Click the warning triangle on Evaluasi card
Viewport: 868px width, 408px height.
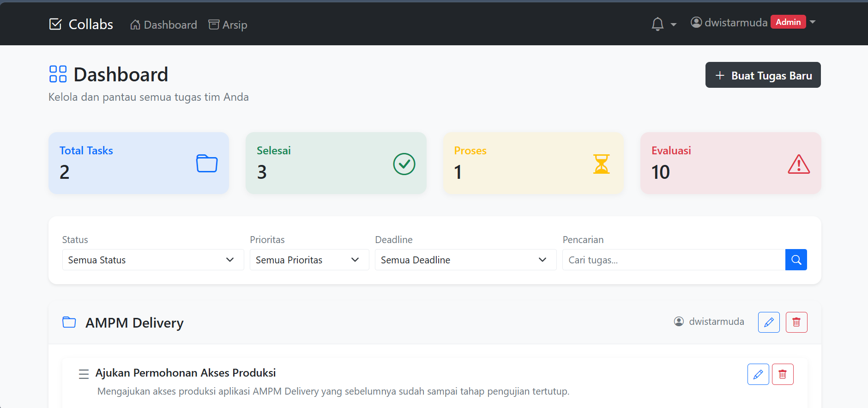pos(799,164)
